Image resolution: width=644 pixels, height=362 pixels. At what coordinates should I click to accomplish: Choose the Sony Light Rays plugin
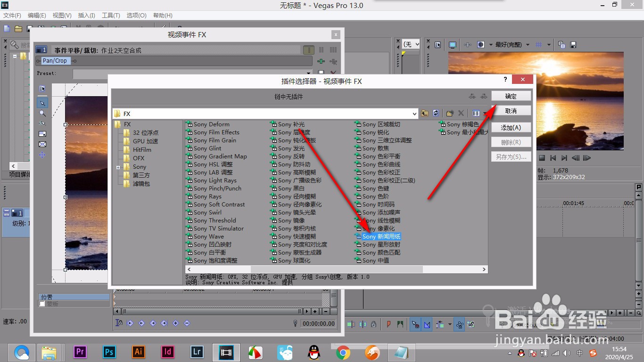tap(211, 180)
